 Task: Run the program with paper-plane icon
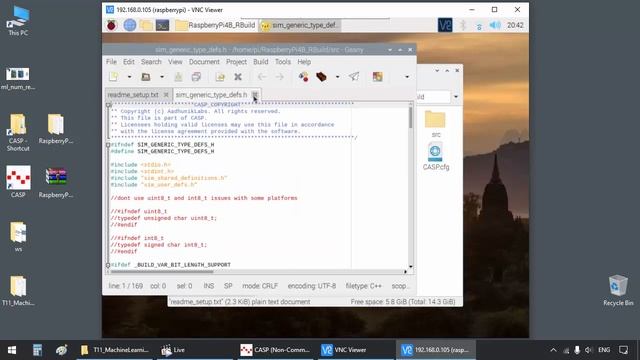354,77
